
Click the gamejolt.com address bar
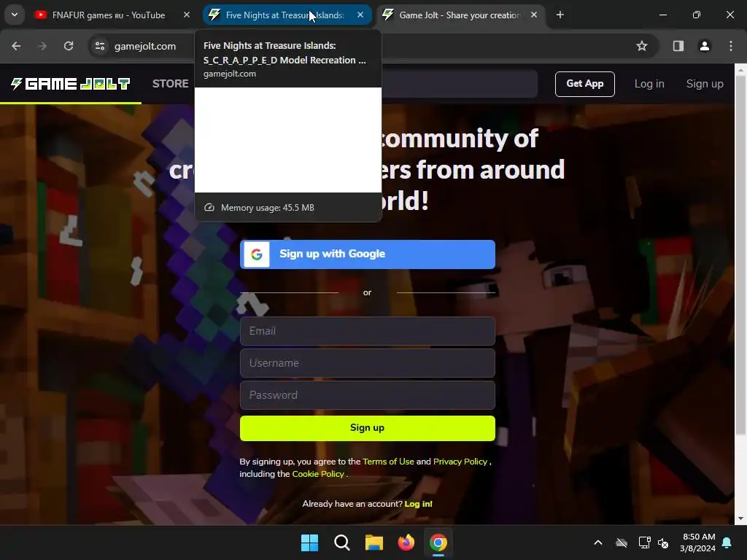point(145,46)
